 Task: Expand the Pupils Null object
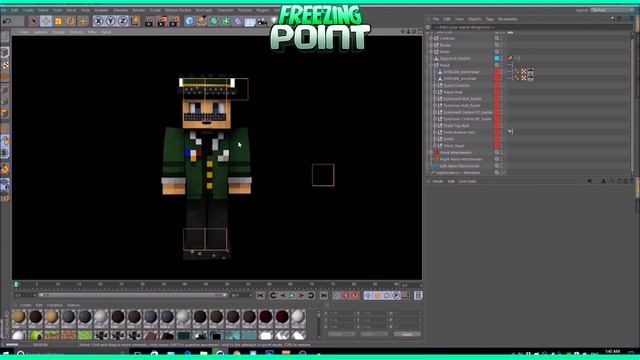tap(435, 92)
